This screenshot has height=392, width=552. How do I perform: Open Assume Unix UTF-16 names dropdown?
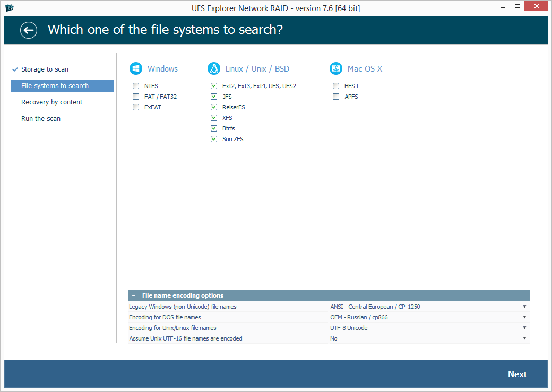point(429,338)
